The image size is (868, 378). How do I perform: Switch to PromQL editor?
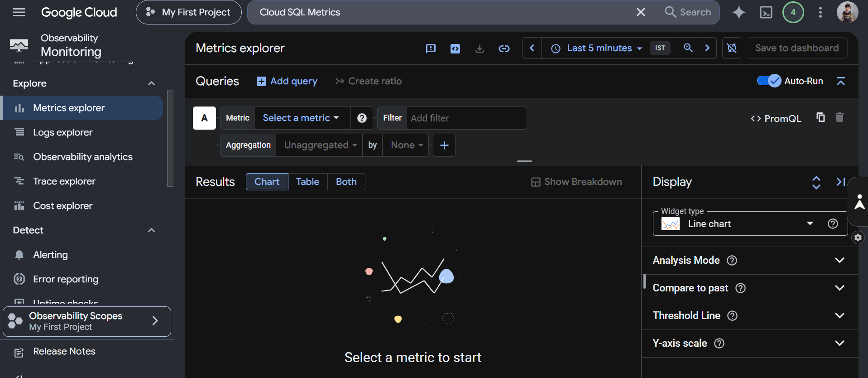[776, 118]
